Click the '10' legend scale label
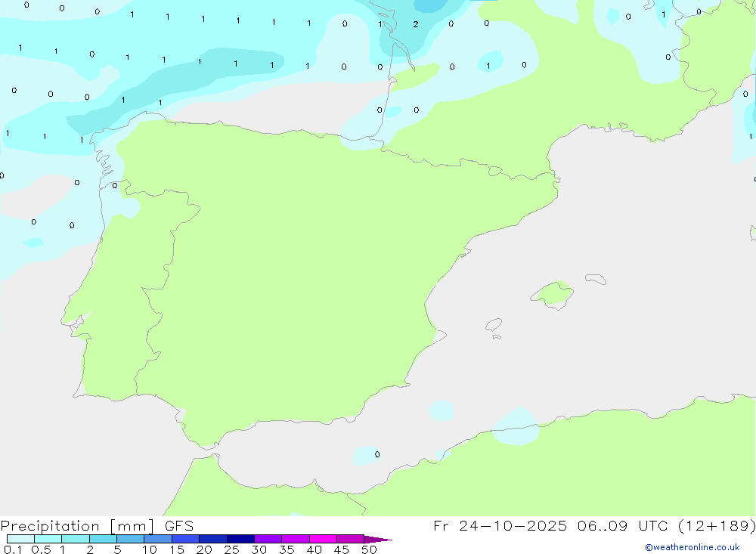The image size is (756, 554). 150,549
